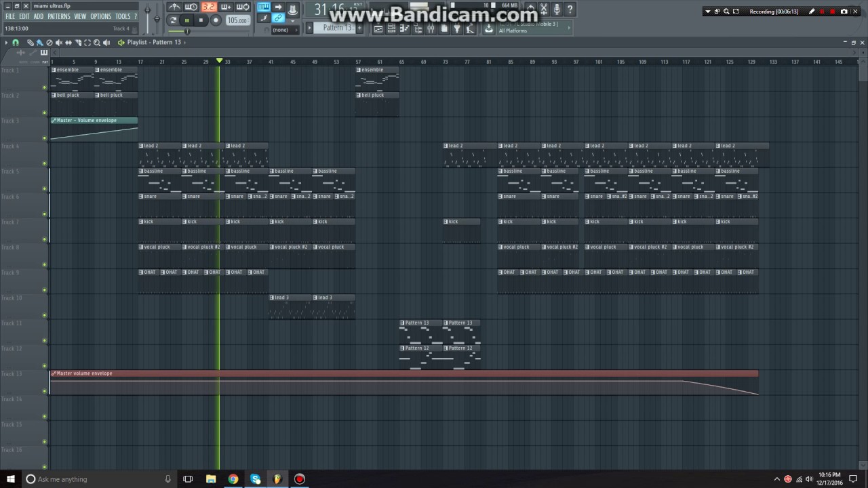
Task: Open the TOOLS menu
Action: click(123, 16)
